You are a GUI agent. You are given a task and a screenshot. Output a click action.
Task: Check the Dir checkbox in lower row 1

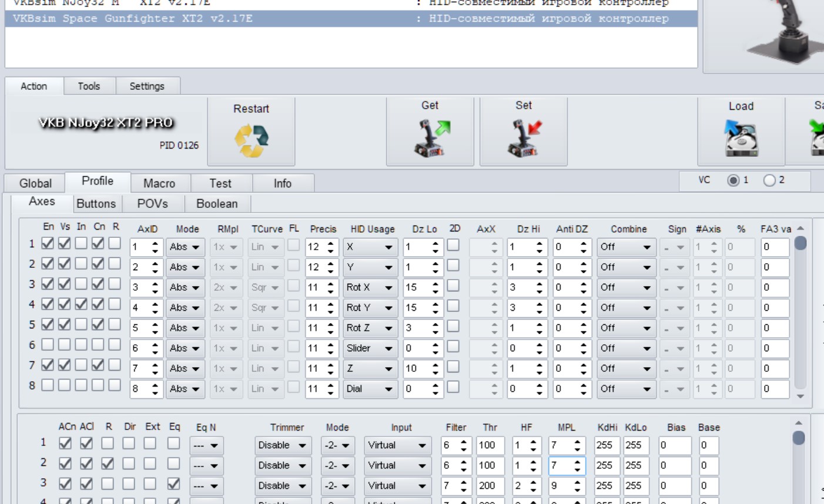(x=129, y=443)
